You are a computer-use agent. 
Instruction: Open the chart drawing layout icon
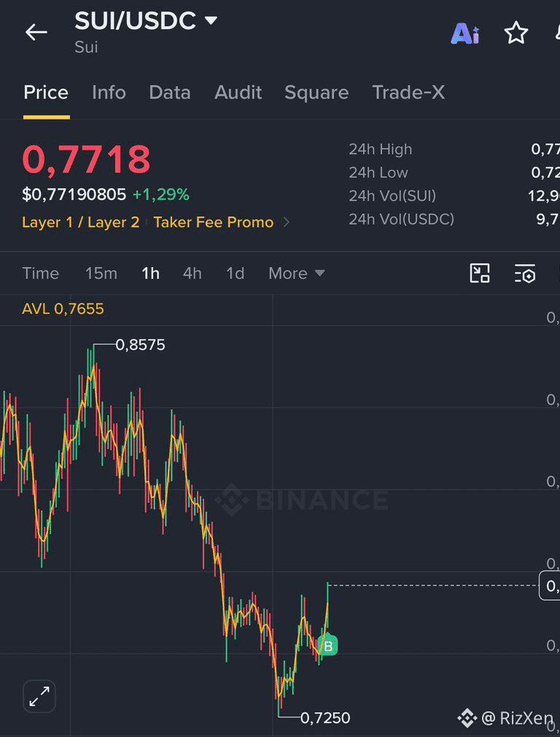point(480,273)
